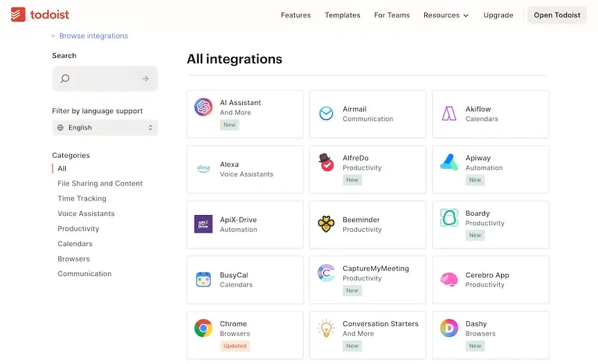Image resolution: width=598 pixels, height=364 pixels.
Task: Open the Alexa integration title
Action: pyautogui.click(x=229, y=164)
